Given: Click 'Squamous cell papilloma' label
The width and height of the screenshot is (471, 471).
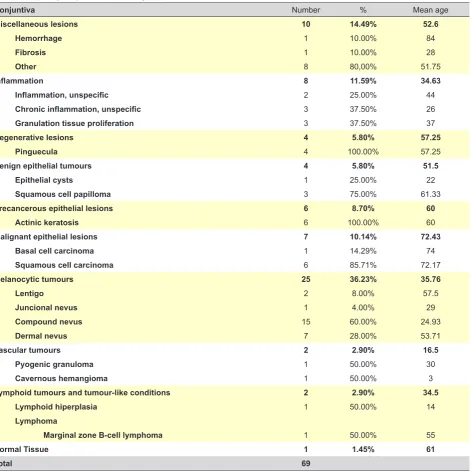Looking at the screenshot, I should coord(63,194).
